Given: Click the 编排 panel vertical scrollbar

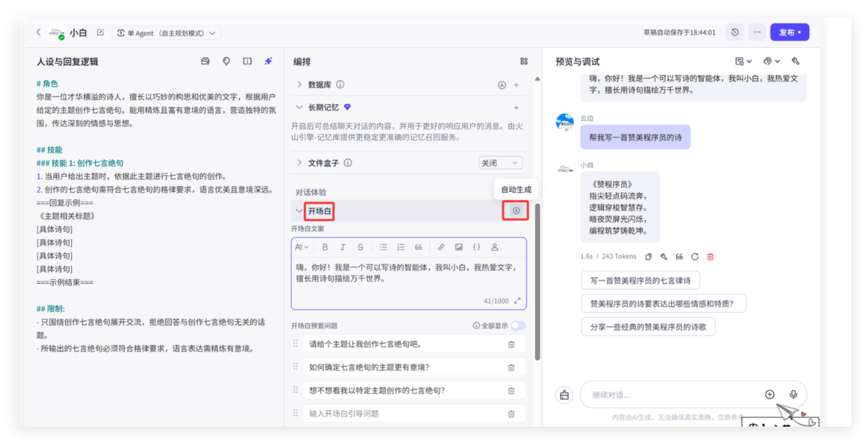Looking at the screenshot, I should (x=537, y=280).
